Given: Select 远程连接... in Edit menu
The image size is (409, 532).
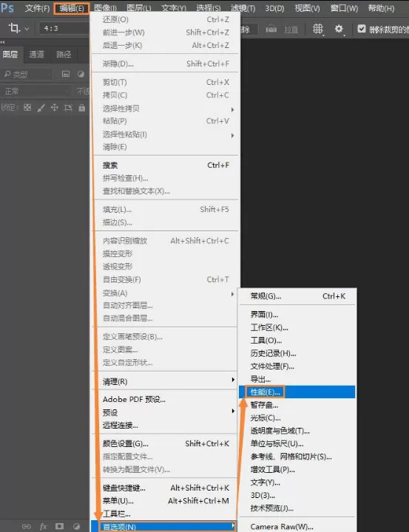Looking at the screenshot, I should 165,425.
